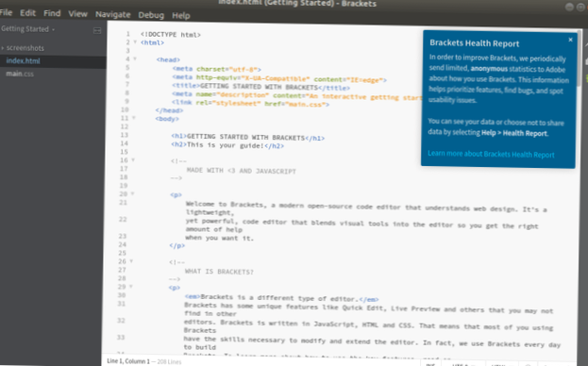Click the MADE WITH <3 AND JAVASCRIPT comment
The image size is (588, 366).
pyautogui.click(x=241, y=171)
